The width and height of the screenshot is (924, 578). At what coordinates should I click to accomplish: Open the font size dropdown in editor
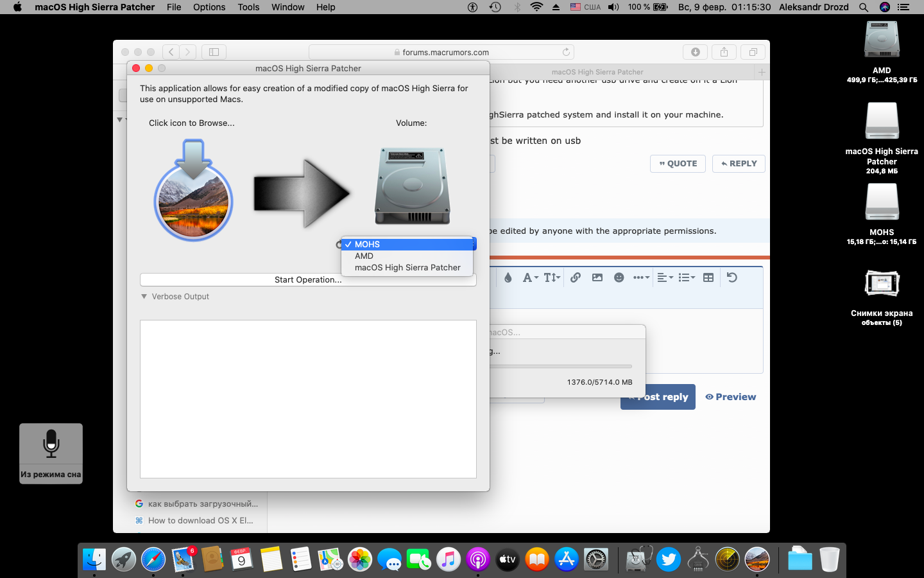(x=552, y=277)
